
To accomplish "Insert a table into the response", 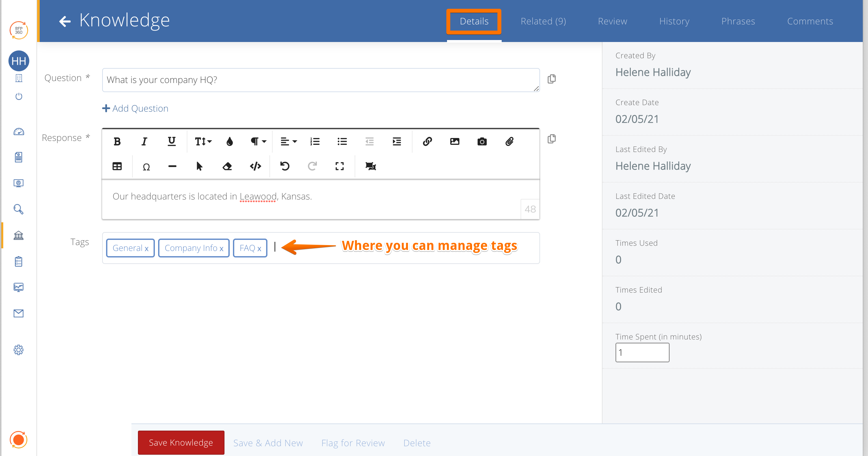I will click(117, 166).
